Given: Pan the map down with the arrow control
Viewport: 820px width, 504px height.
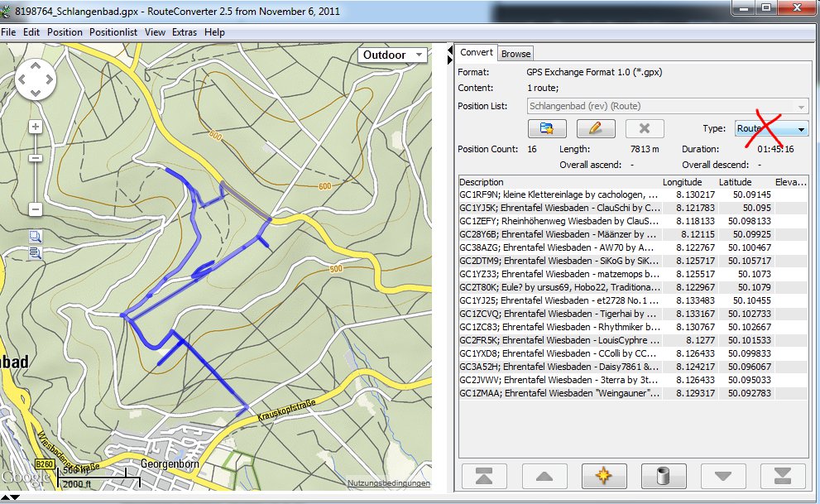Looking at the screenshot, I should tap(35, 93).
